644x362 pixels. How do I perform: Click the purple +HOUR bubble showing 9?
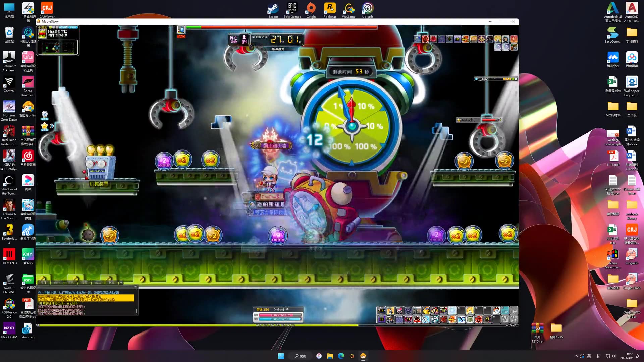pos(278,235)
